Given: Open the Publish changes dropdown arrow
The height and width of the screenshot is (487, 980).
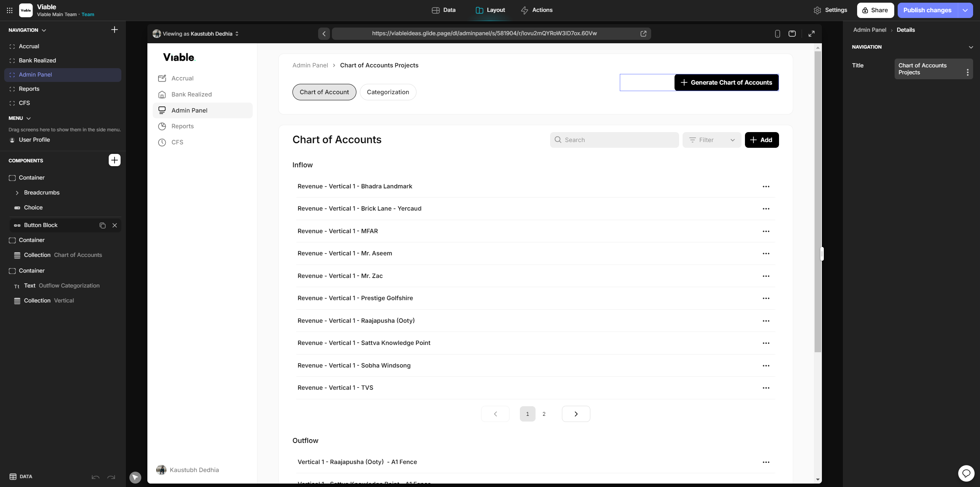Looking at the screenshot, I should pyautogui.click(x=965, y=10).
